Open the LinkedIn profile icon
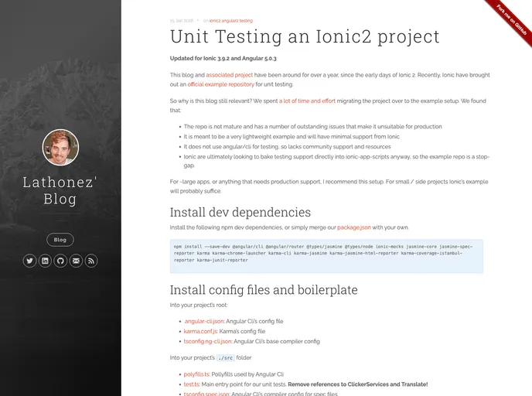Image resolution: width=532 pixels, height=396 pixels. 45,261
